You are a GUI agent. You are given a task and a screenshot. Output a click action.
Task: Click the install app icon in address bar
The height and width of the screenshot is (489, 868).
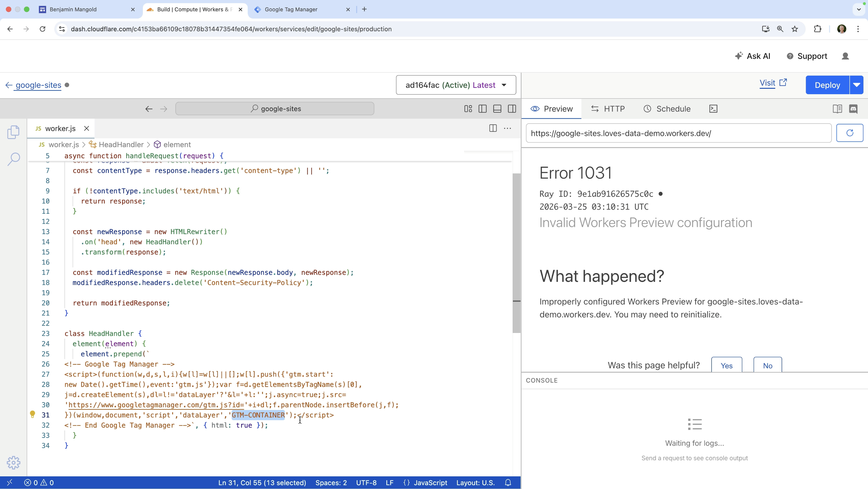766,29
